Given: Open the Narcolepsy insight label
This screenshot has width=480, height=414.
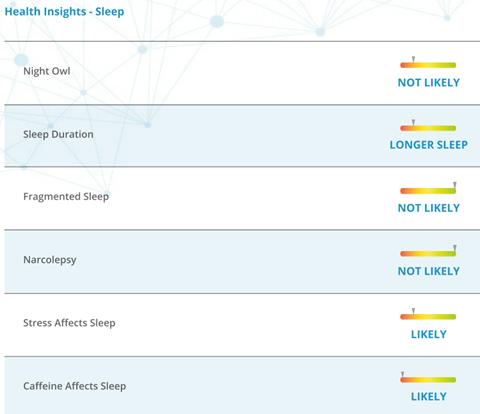Looking at the screenshot, I should [50, 260].
